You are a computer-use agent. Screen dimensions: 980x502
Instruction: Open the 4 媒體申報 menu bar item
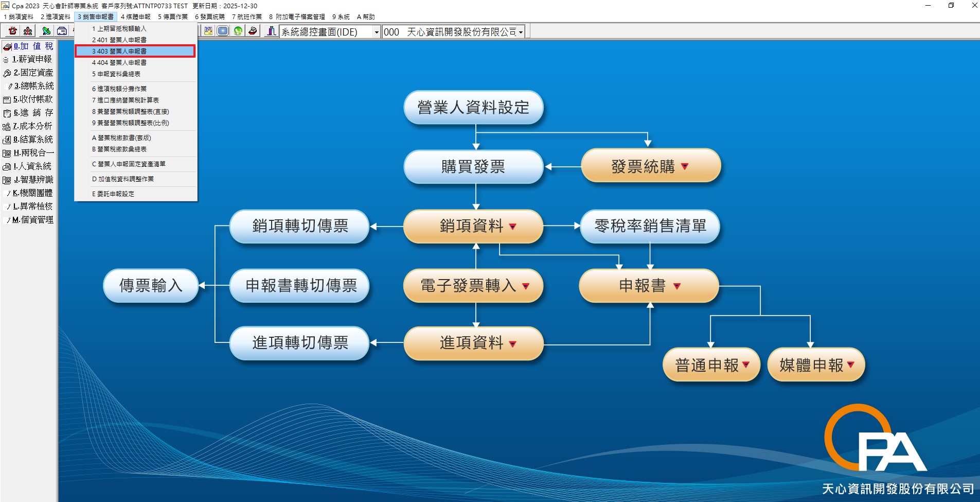(136, 17)
